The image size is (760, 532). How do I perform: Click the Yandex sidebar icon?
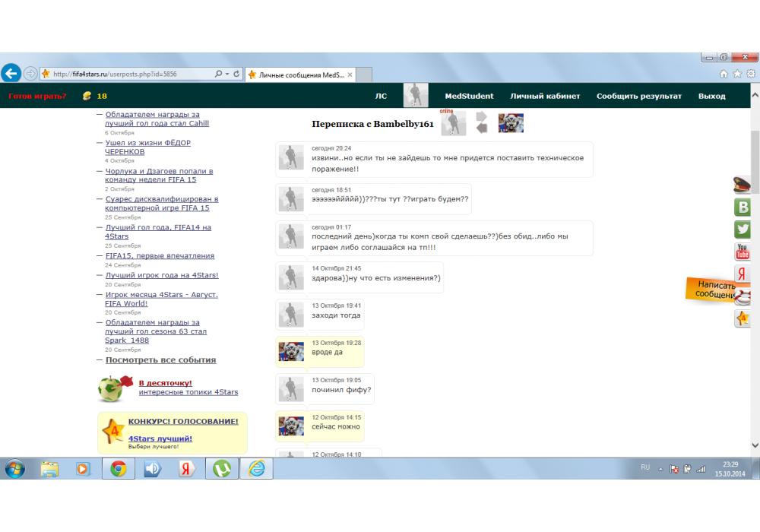(743, 274)
